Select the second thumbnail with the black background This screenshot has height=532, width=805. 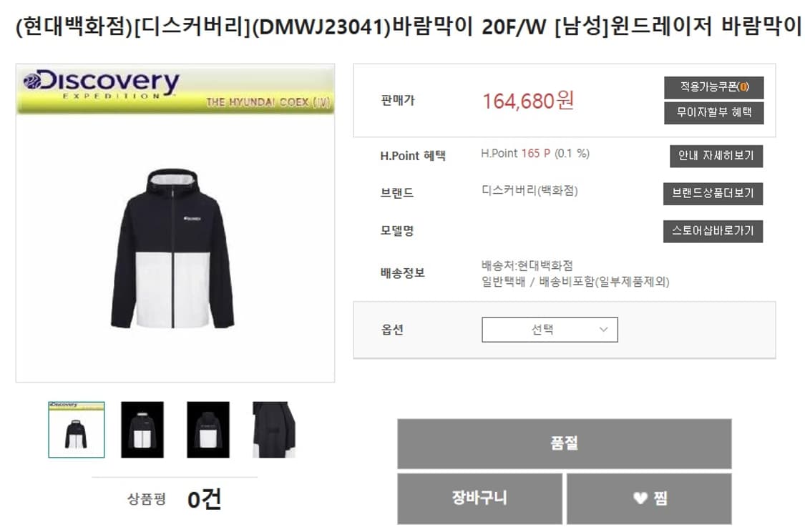[142, 430]
